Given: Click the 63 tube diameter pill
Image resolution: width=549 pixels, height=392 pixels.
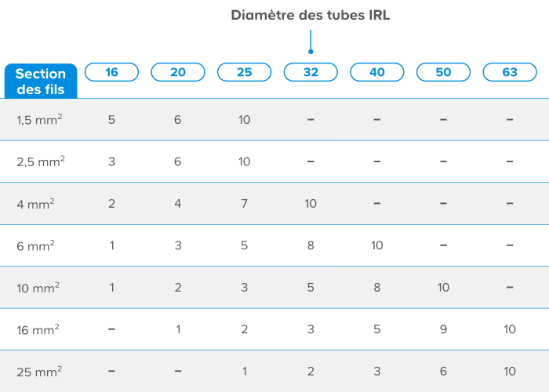Looking at the screenshot, I should [x=510, y=72].
